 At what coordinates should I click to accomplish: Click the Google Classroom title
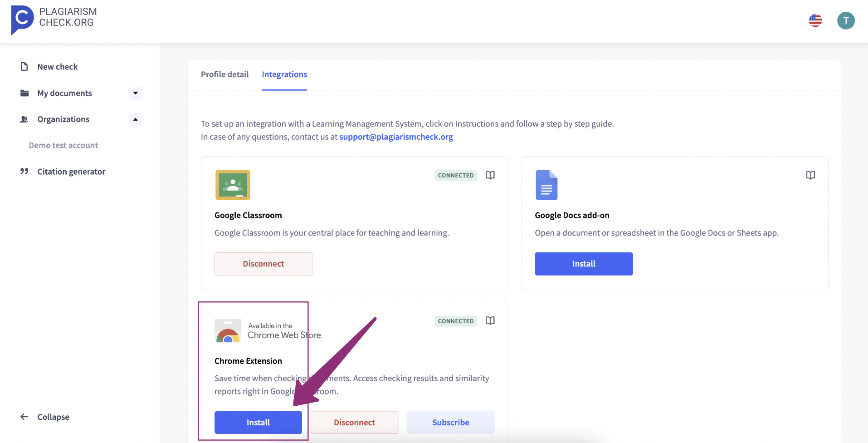248,215
